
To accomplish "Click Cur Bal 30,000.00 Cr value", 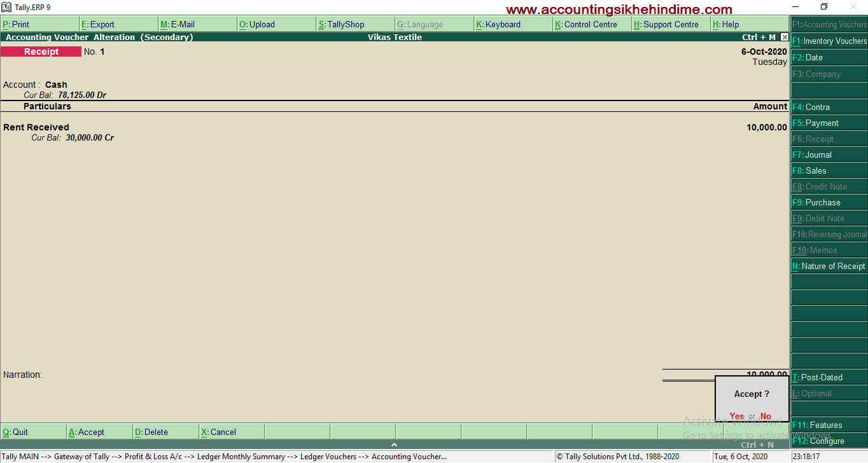I will click(90, 137).
